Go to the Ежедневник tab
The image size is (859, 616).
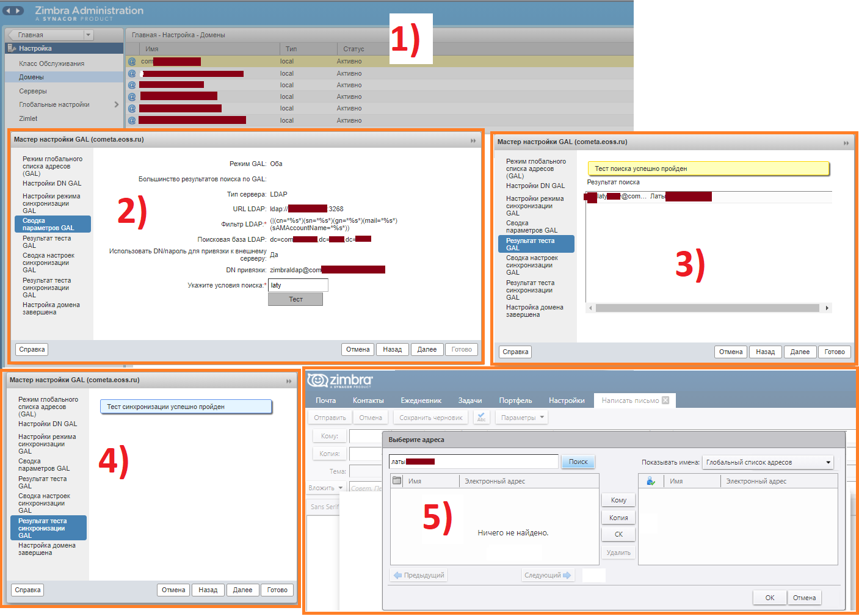[x=421, y=400]
